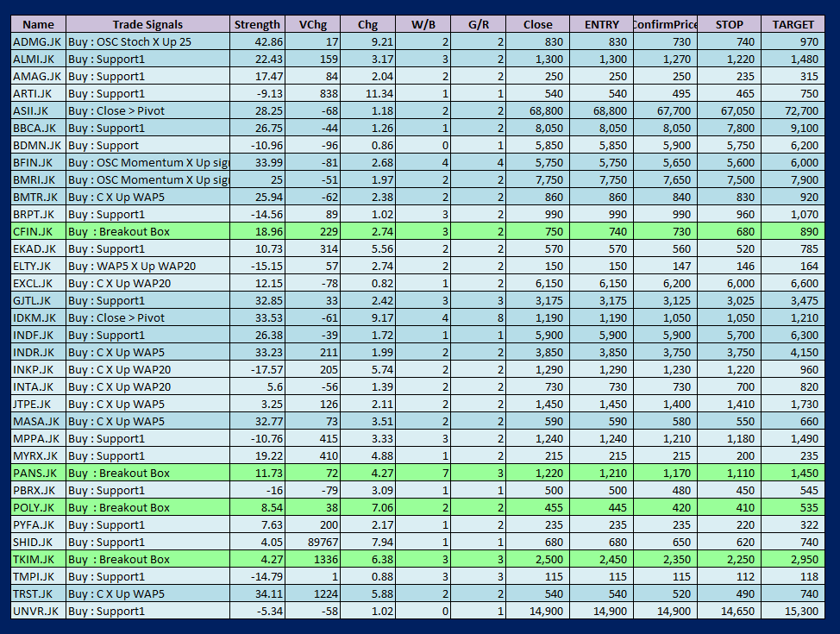Select the AMAG.JK name cell
This screenshot has width=840, height=634.
pos(39,76)
